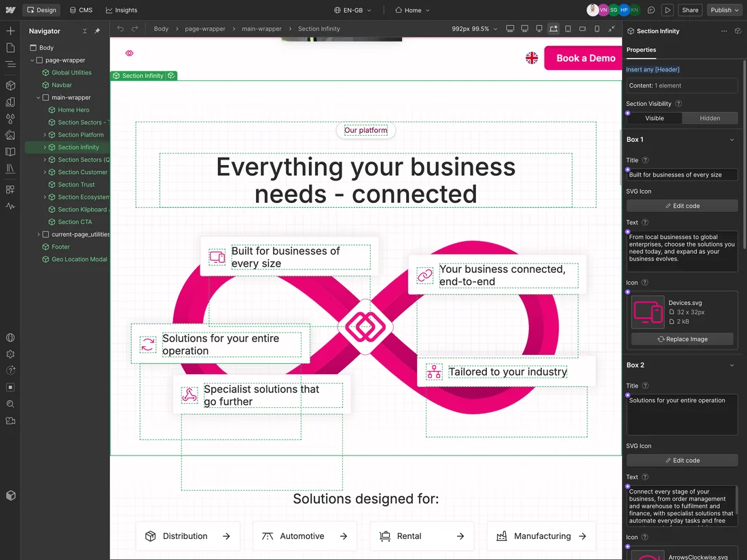This screenshot has width=747, height=560.
Task: Click the Box 1 Title input field
Action: [x=682, y=174]
